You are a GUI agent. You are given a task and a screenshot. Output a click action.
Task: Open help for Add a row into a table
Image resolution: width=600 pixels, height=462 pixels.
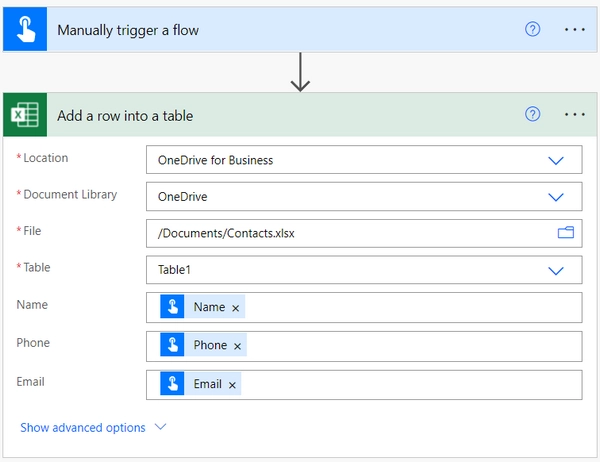(532, 114)
